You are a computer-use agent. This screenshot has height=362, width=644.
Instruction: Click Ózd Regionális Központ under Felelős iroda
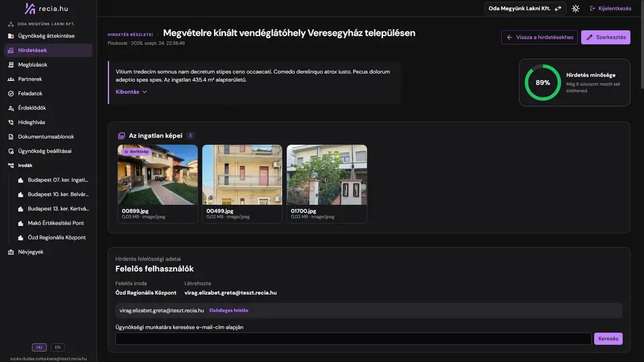coord(146,293)
